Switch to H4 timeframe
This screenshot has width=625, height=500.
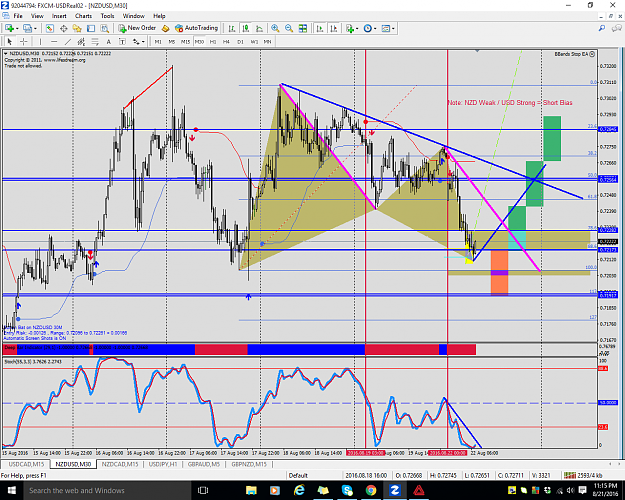[x=226, y=42]
